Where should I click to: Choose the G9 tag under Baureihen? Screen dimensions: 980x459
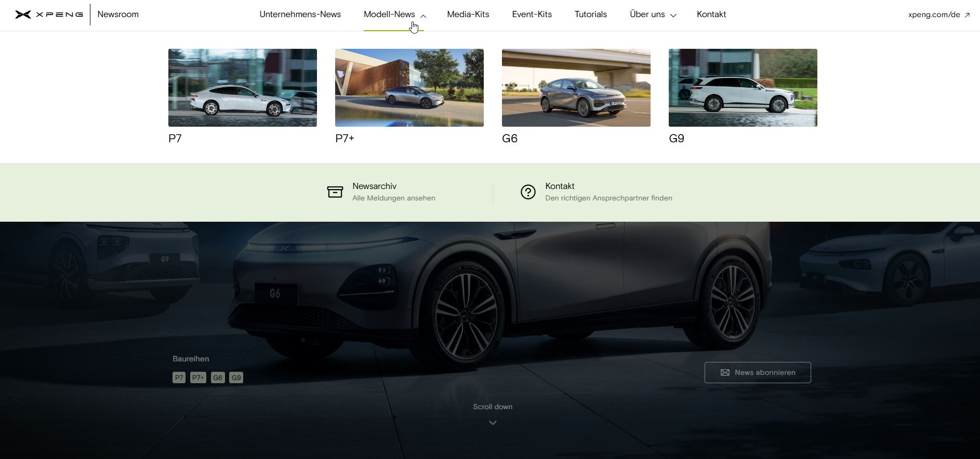click(x=236, y=377)
